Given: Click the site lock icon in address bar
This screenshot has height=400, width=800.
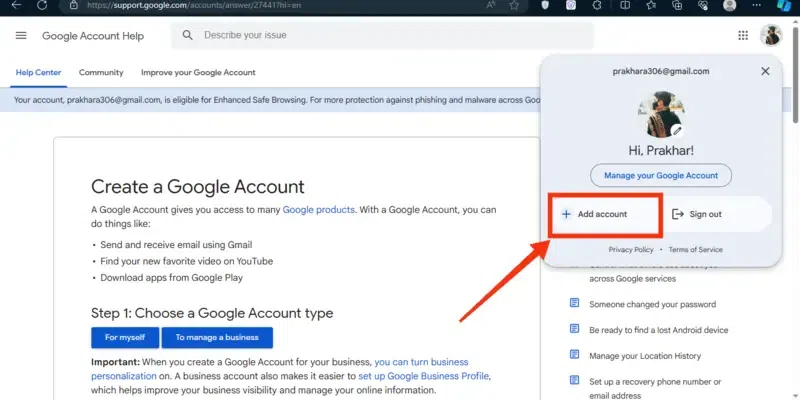Looking at the screenshot, I should 74,5.
